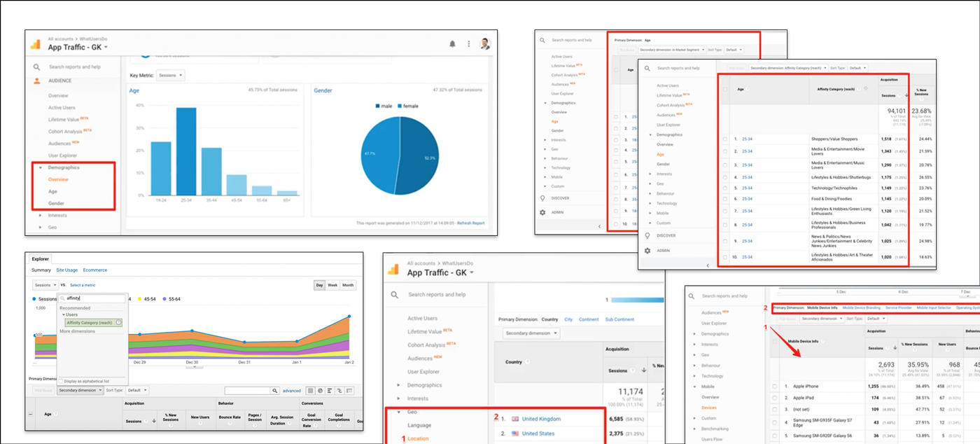The height and width of the screenshot is (444, 980).
Task: Open the United Kingdom country link
Action: (x=541, y=419)
